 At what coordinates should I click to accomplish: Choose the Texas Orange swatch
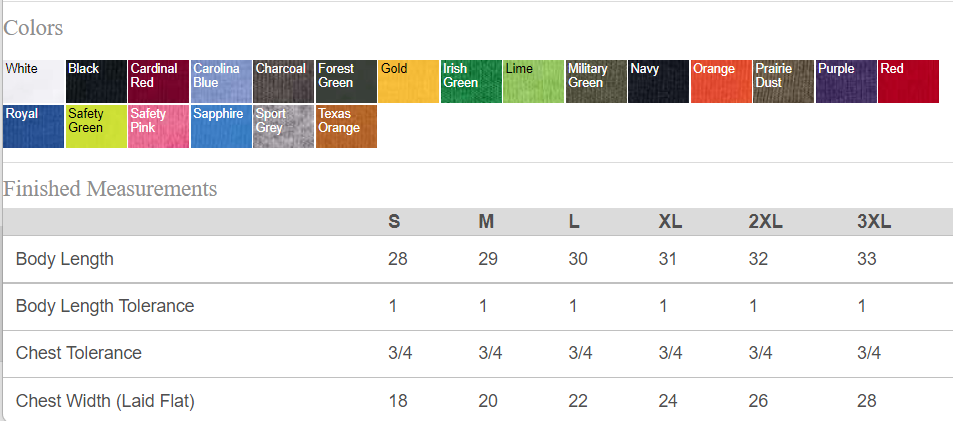346,126
